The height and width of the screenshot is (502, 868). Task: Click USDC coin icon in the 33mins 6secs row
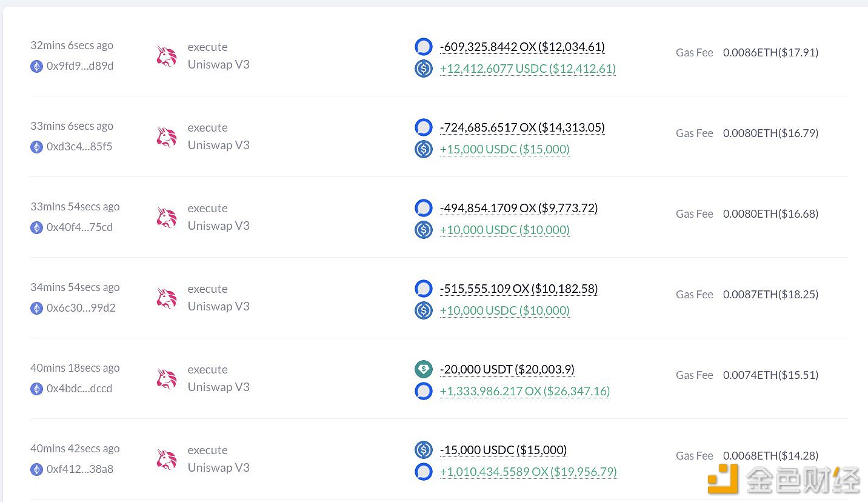(x=424, y=149)
